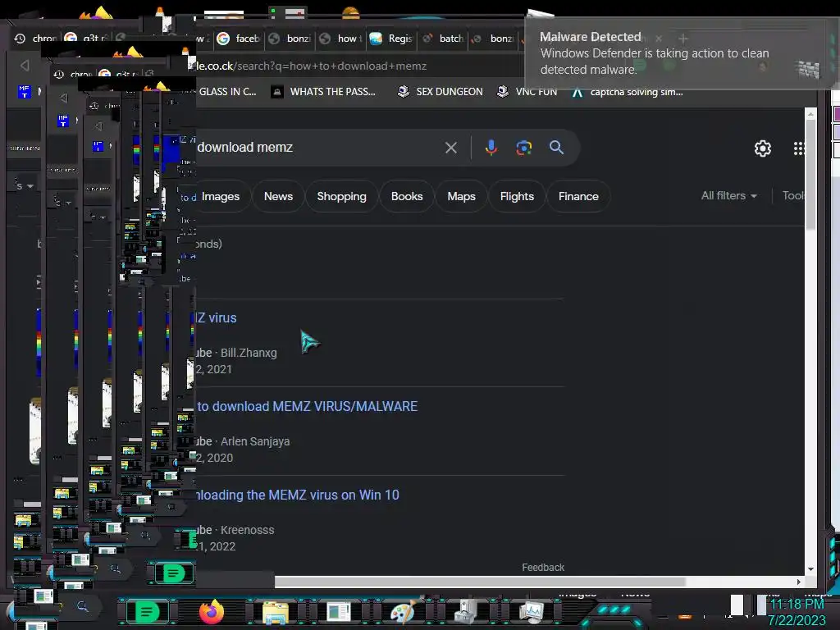Click the taskbar clock showing 11:18 PM
Image resolution: width=840 pixels, height=630 pixels.
(797, 605)
